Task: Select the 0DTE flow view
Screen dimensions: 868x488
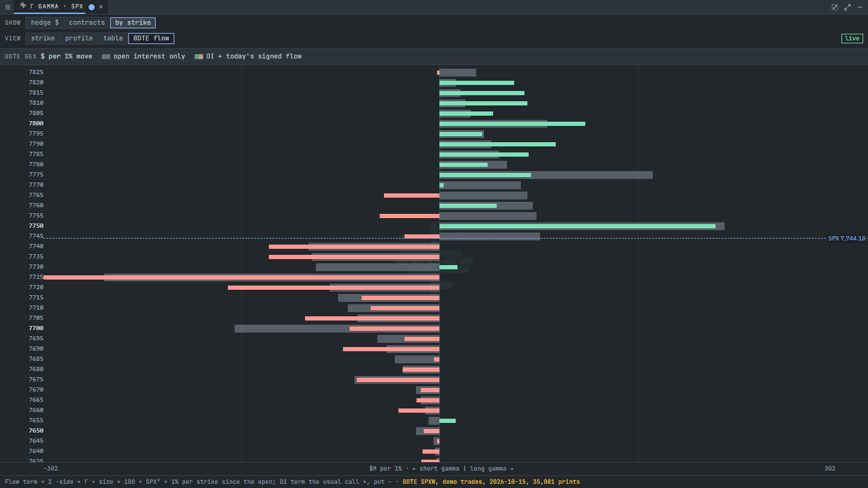Action: coord(151,39)
